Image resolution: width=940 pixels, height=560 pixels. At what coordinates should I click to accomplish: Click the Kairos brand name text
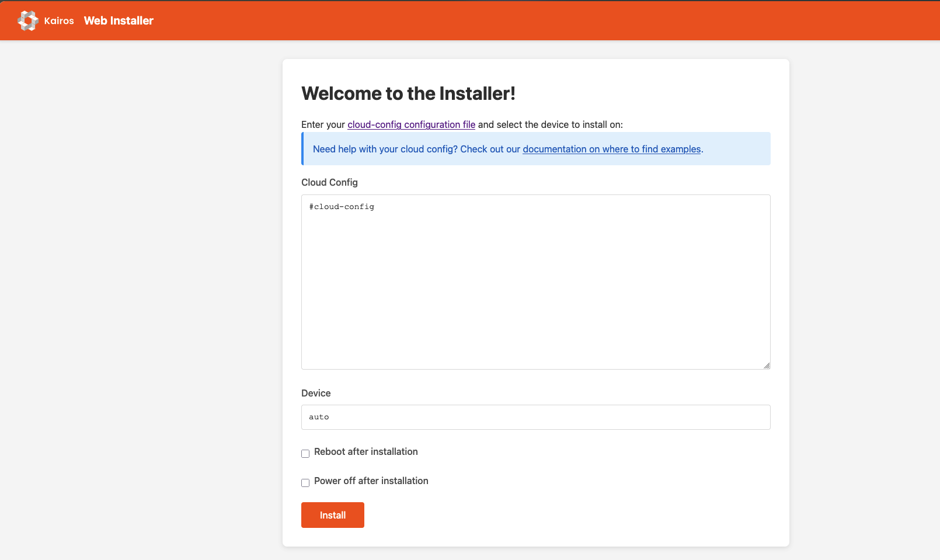coord(59,20)
